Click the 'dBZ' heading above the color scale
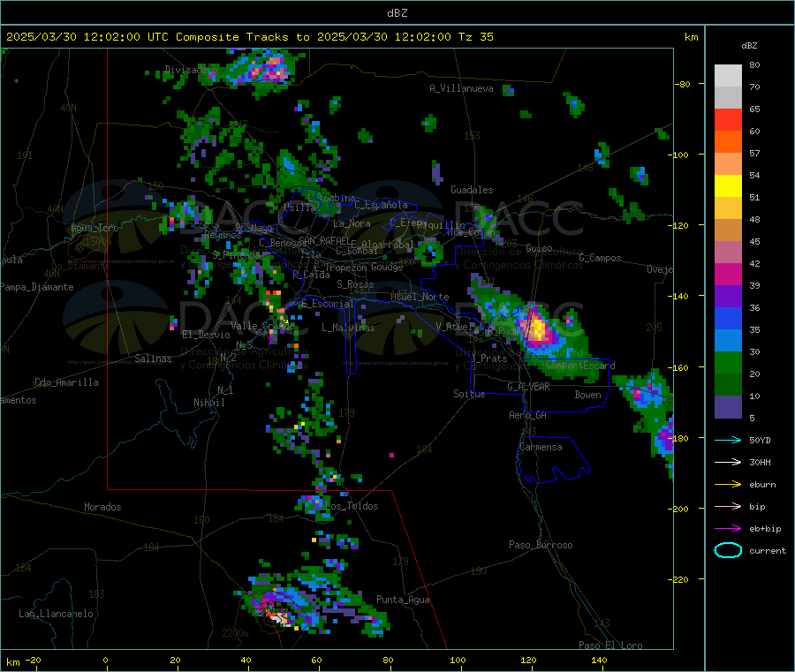The image size is (795, 672). (x=749, y=46)
